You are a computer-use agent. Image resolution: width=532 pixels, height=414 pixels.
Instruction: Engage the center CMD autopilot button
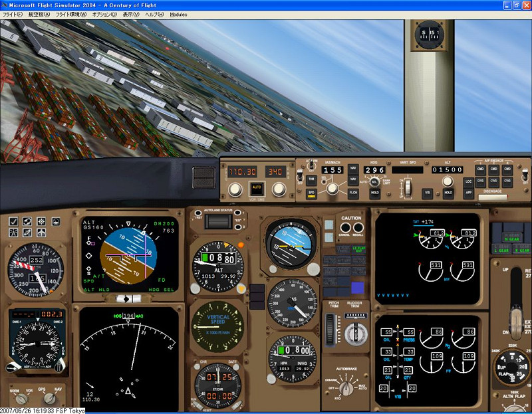[x=493, y=169]
